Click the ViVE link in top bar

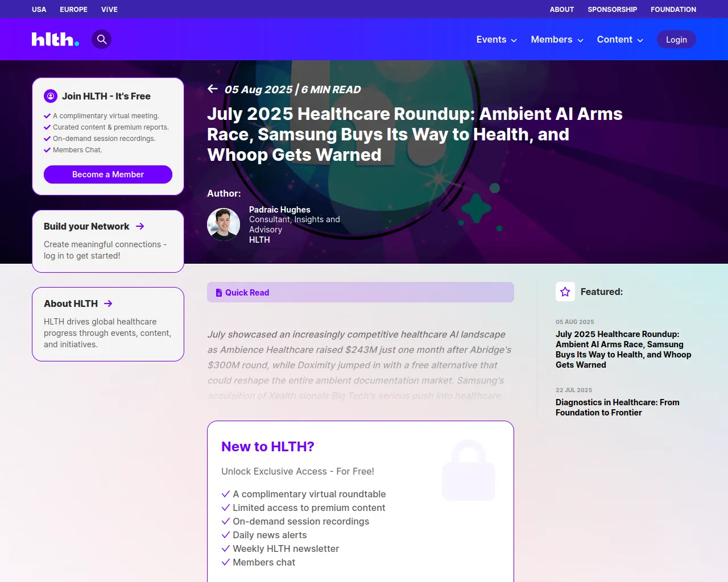(109, 9)
